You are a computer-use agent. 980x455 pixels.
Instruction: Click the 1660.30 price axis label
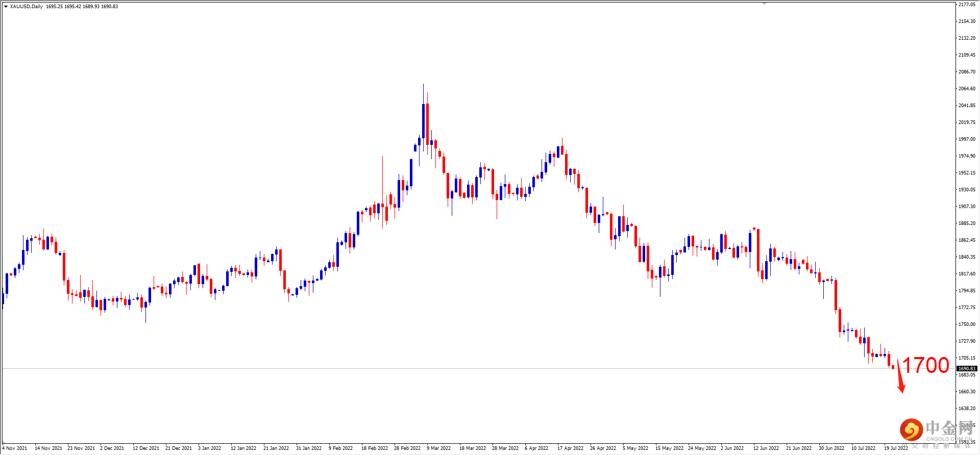click(967, 391)
